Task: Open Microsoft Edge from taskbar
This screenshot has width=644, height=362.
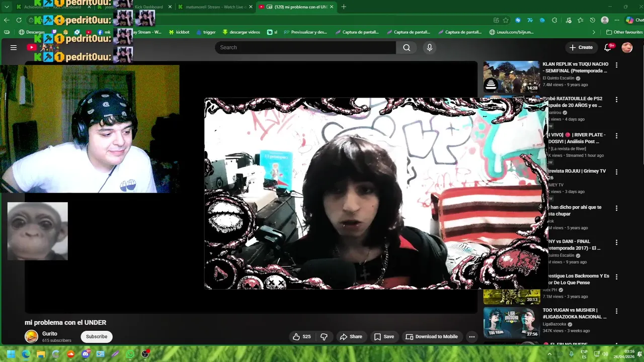Action: [26, 354]
